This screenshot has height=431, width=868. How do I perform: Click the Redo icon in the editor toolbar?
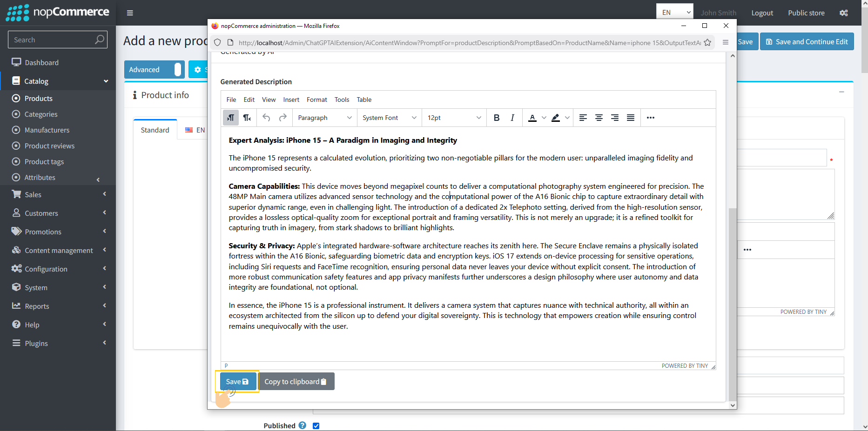pyautogui.click(x=283, y=118)
